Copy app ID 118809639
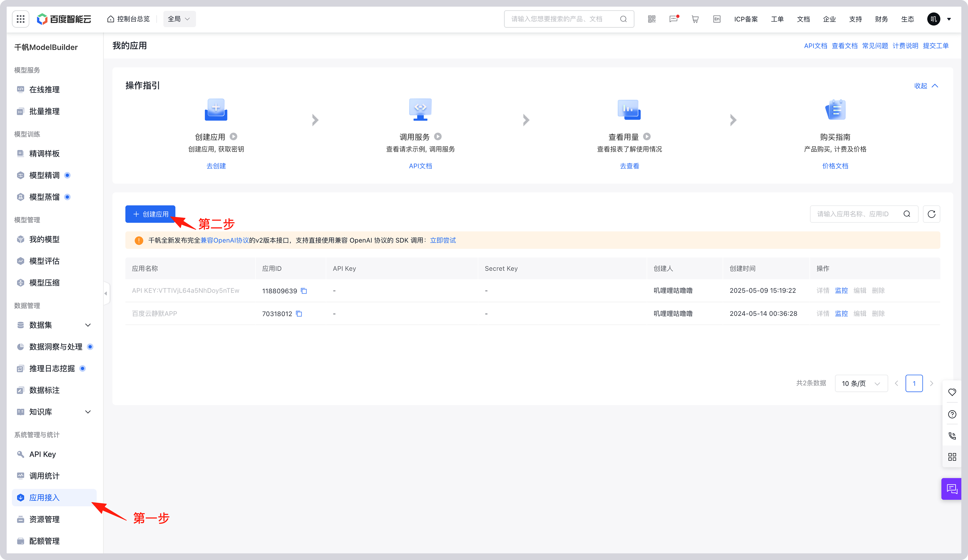 pos(304,291)
